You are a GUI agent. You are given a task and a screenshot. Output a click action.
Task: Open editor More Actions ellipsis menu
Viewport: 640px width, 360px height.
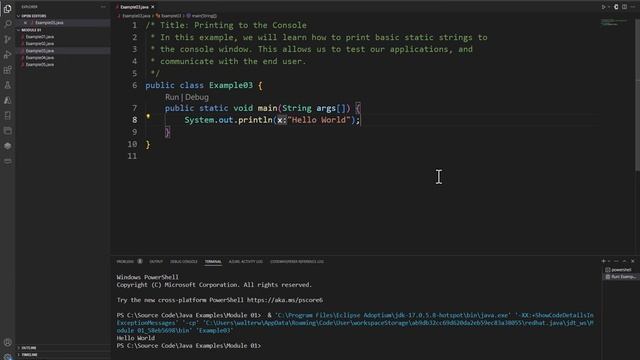pyautogui.click(x=633, y=7)
